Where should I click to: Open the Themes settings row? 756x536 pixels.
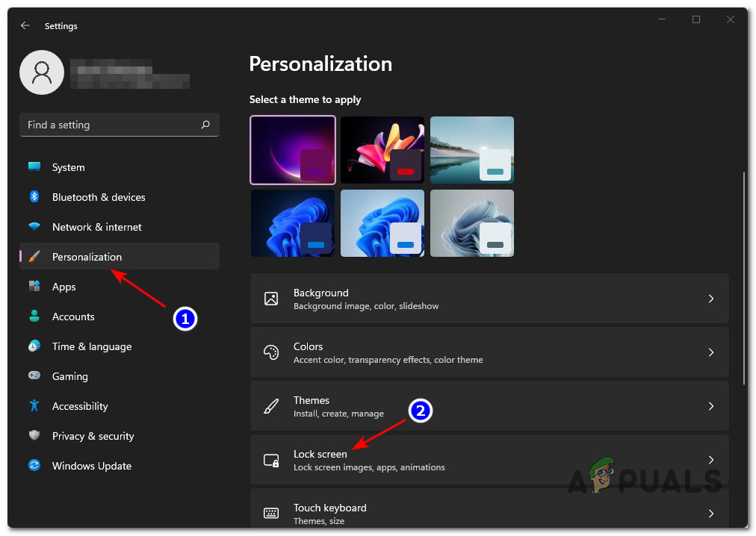(489, 406)
